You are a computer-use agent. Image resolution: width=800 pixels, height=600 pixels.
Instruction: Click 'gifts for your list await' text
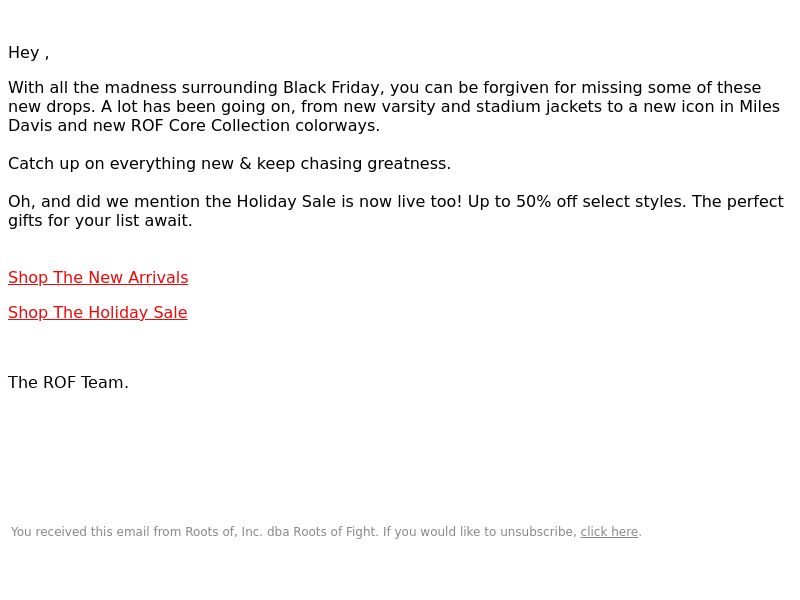[98, 221]
